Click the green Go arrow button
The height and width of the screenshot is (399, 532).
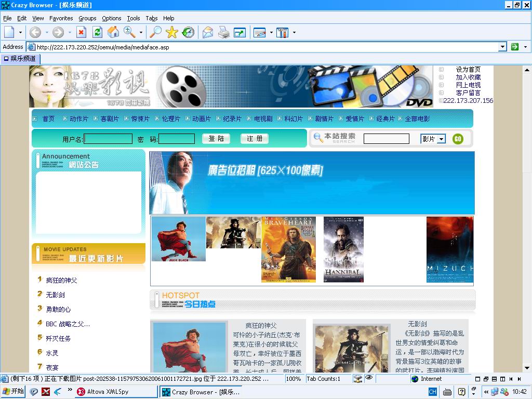pyautogui.click(x=515, y=47)
